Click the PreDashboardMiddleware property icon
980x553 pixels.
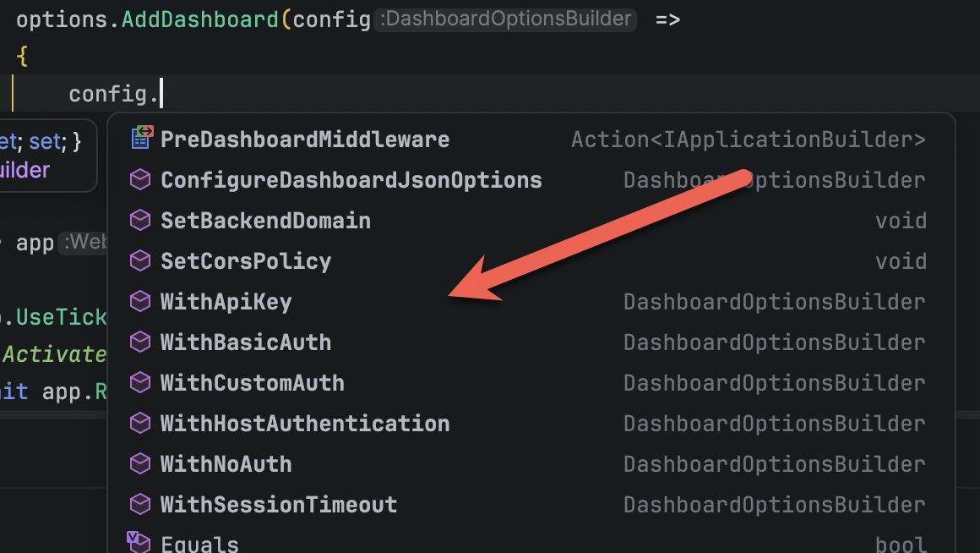click(x=140, y=139)
